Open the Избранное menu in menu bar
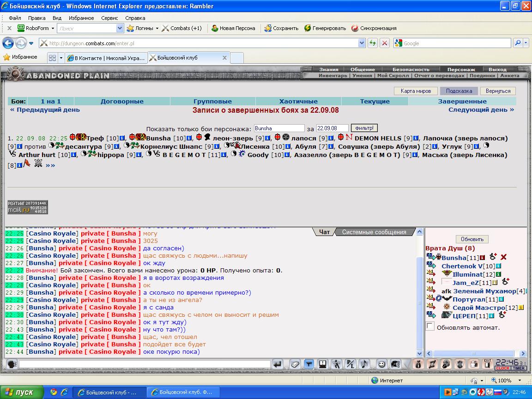 tap(81, 18)
